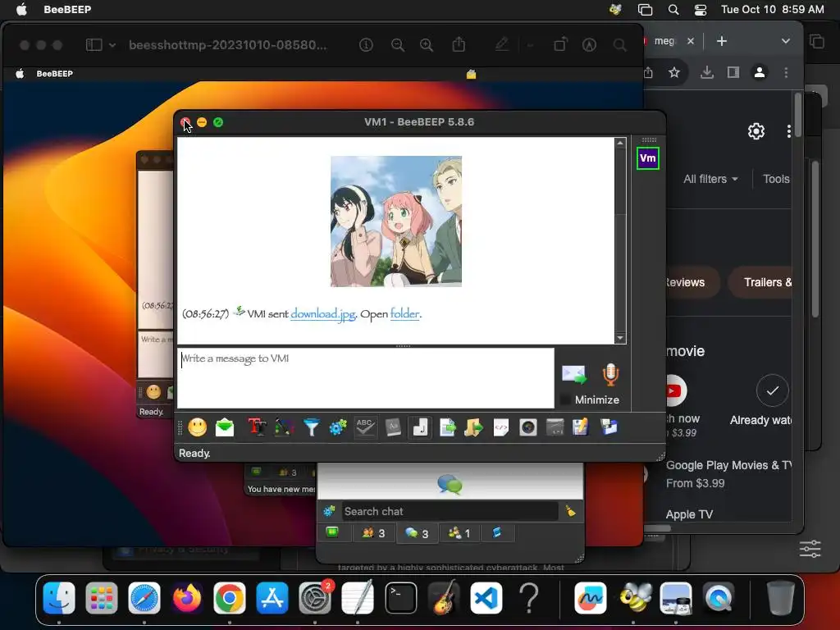The height and width of the screenshot is (630, 840).
Task: Click the Chrome page vertical scrollbar
Action: point(797,115)
